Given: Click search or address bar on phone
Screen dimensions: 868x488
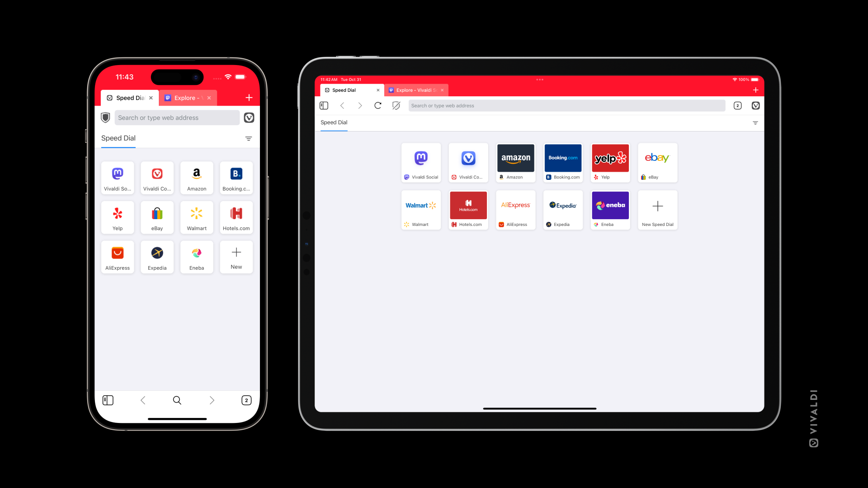Looking at the screenshot, I should point(177,117).
